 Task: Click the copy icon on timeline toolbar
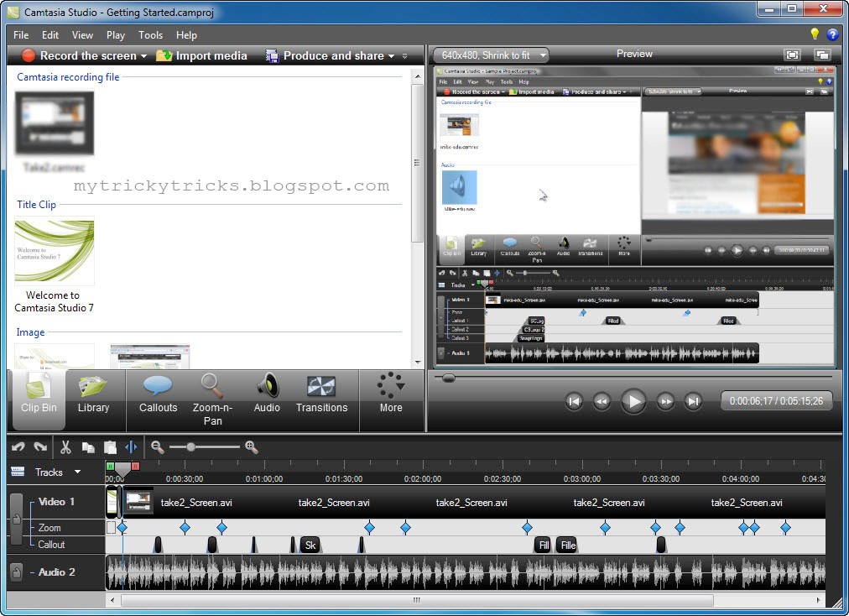(x=88, y=447)
